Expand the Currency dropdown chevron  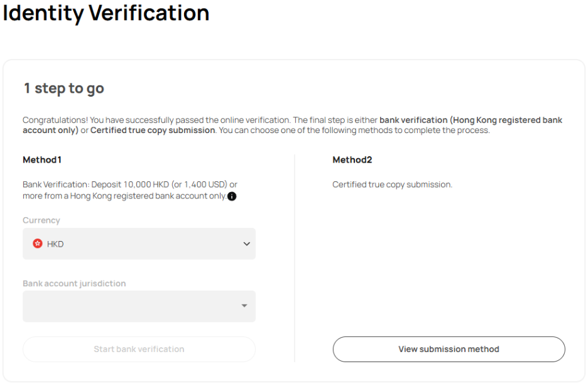coord(246,244)
